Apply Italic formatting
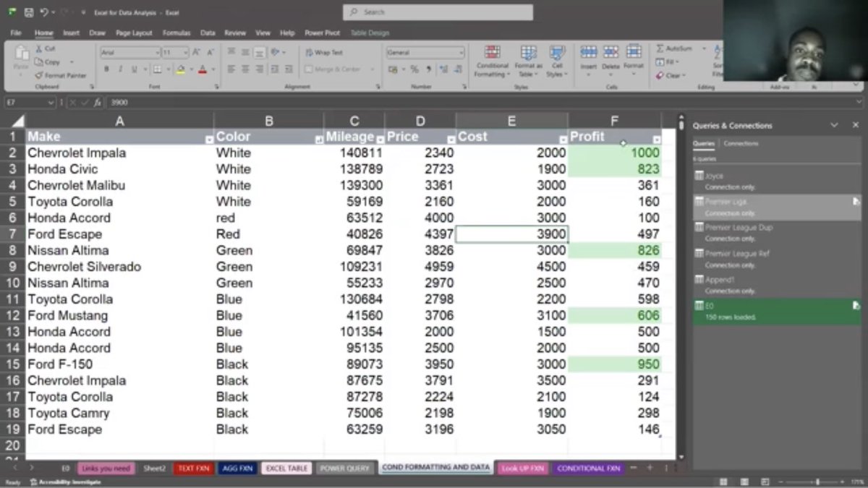 tap(119, 69)
